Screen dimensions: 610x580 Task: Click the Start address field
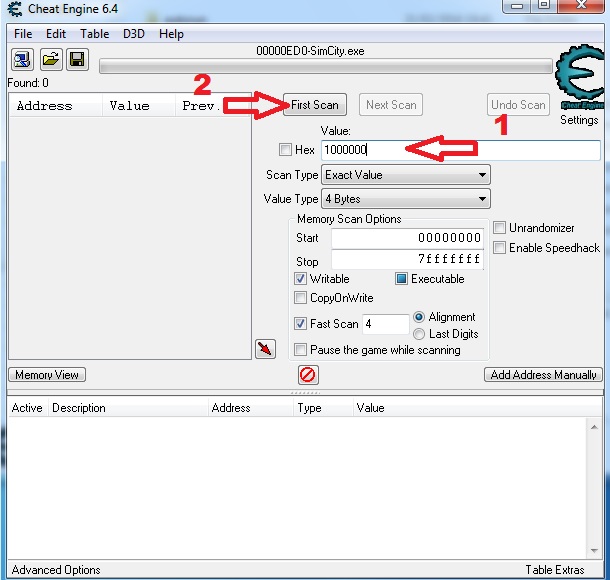(407, 238)
